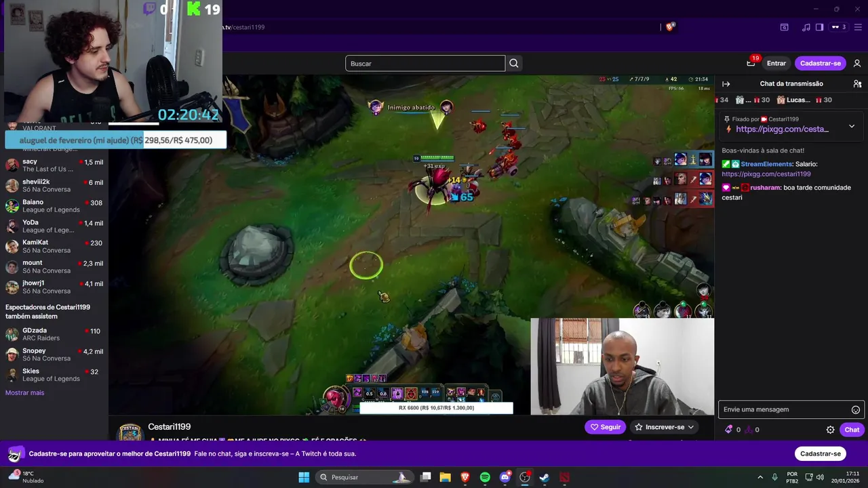Open the StreamElements pixgg.com/cestari1199 link

coord(766,174)
